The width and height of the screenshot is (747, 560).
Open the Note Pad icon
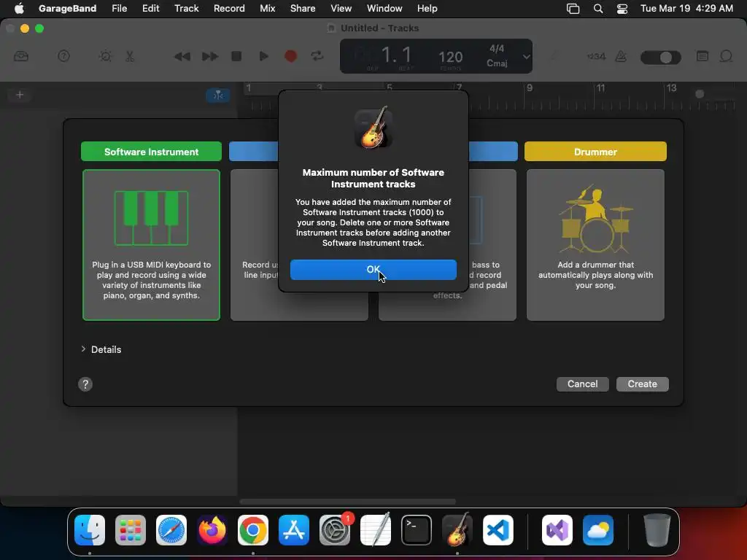coord(703,56)
